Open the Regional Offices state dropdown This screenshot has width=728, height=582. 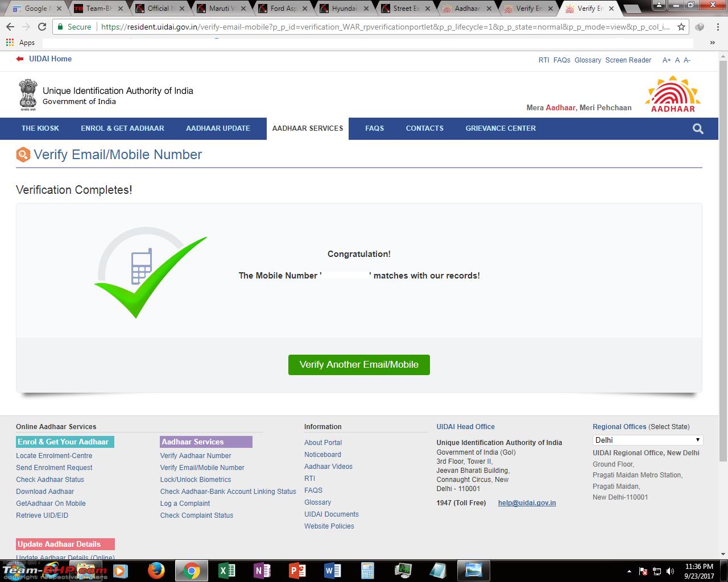click(647, 440)
